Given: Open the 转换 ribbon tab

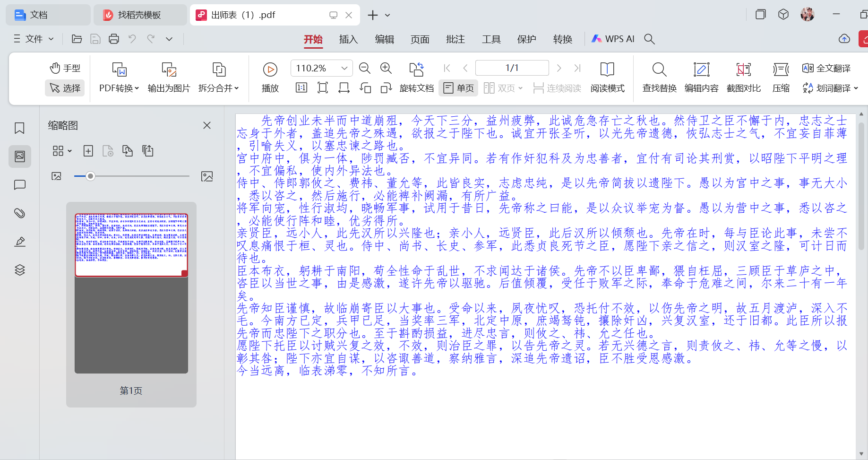Looking at the screenshot, I should [563, 39].
